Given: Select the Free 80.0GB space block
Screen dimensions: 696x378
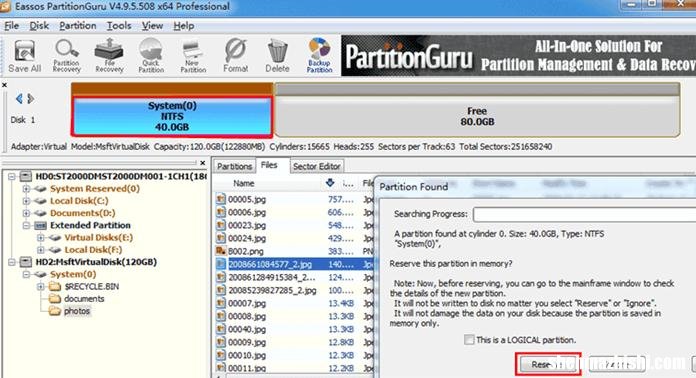Looking at the screenshot, I should pyautogui.click(x=477, y=116).
